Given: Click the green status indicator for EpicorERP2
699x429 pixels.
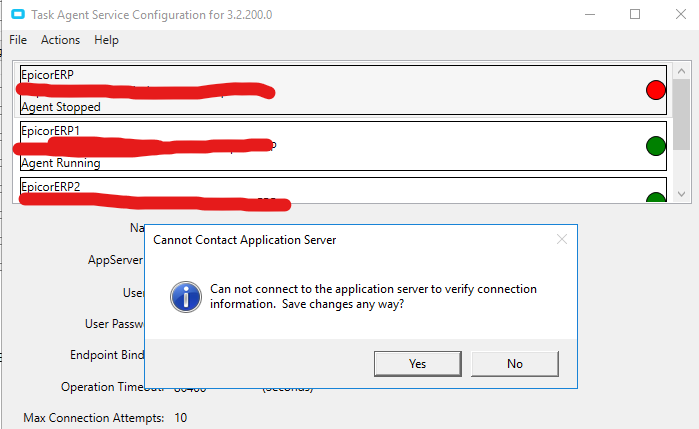Looking at the screenshot, I should (x=656, y=198).
